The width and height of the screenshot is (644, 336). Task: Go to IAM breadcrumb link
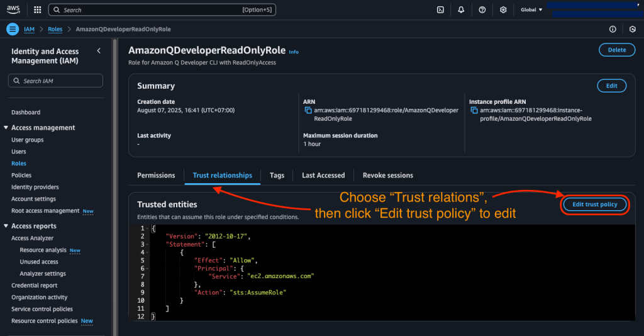point(29,29)
